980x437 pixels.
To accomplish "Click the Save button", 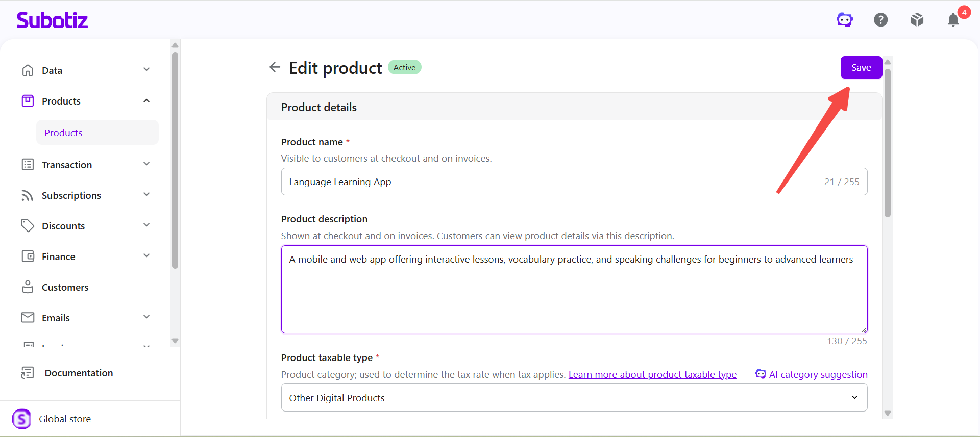I will (861, 67).
